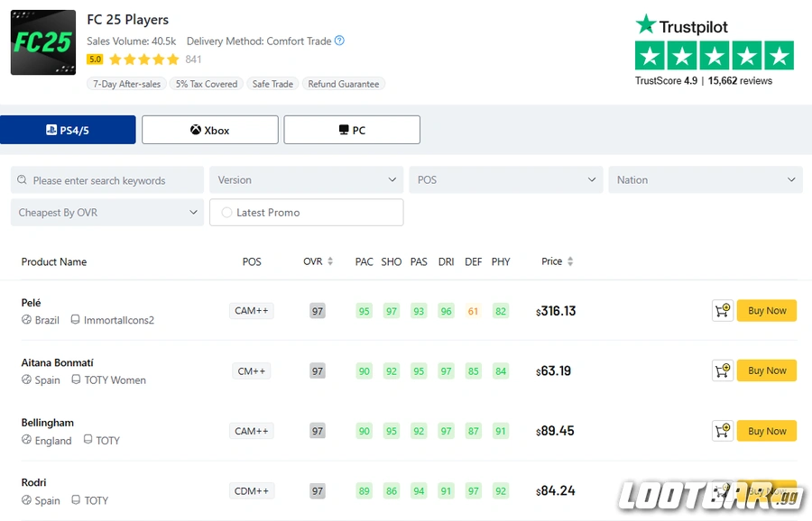Click the PAC column header
This screenshot has height=521, width=812.
pyautogui.click(x=364, y=261)
